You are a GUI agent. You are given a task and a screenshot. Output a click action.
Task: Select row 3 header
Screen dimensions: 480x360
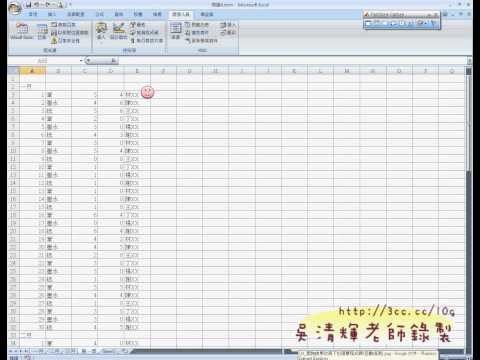[x=13, y=95]
